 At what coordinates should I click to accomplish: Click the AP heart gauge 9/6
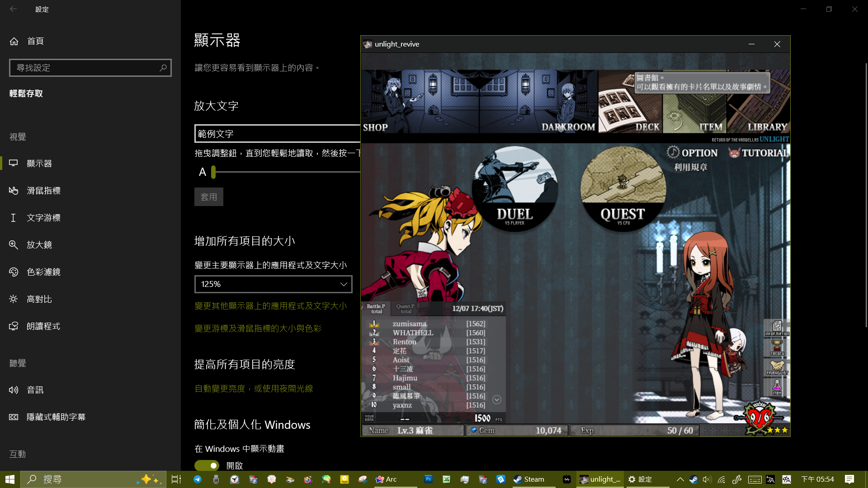click(760, 418)
